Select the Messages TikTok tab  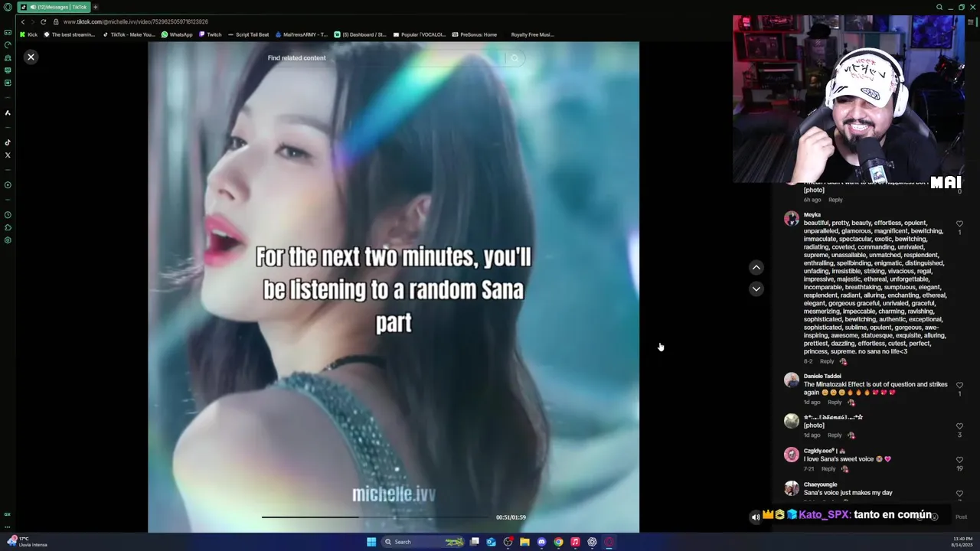point(54,7)
